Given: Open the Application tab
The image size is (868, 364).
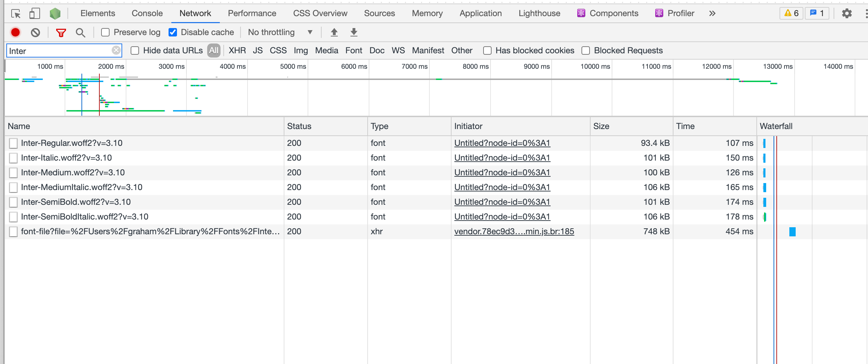Looking at the screenshot, I should pos(480,13).
